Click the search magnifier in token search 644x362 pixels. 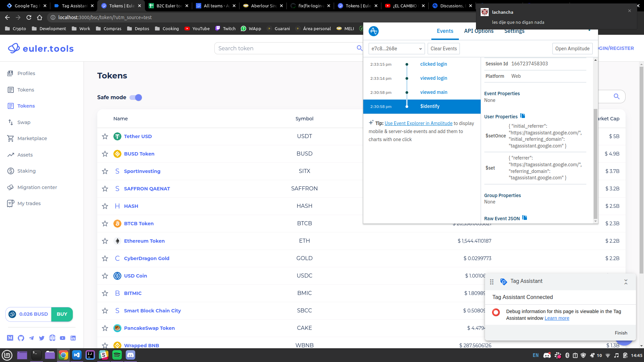tap(359, 48)
